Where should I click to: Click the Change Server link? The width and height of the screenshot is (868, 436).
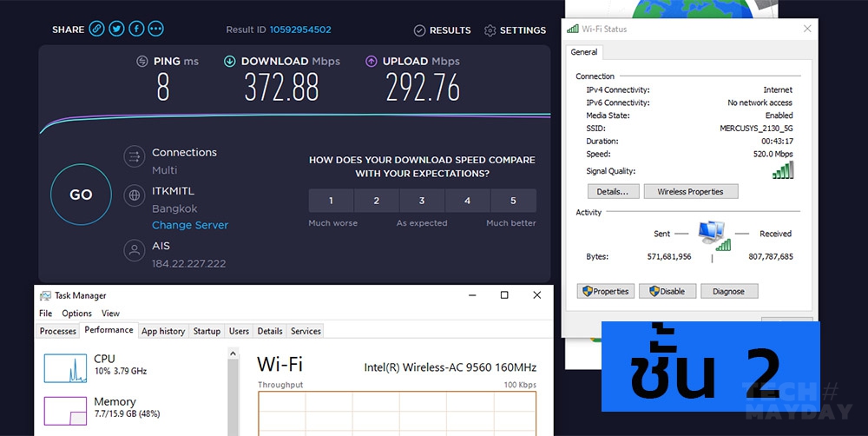pyautogui.click(x=190, y=225)
